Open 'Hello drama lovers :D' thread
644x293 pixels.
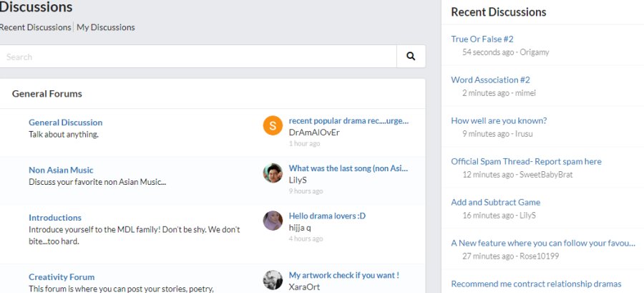pos(327,216)
